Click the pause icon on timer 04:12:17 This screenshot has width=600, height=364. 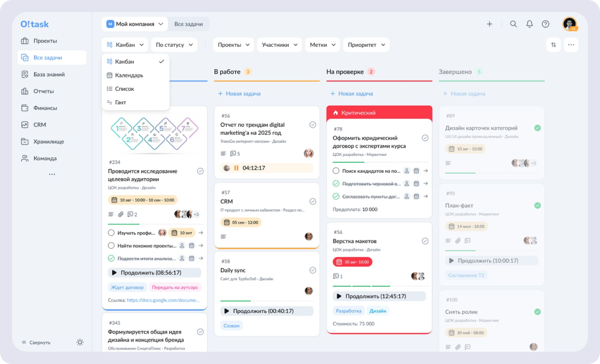coord(236,168)
